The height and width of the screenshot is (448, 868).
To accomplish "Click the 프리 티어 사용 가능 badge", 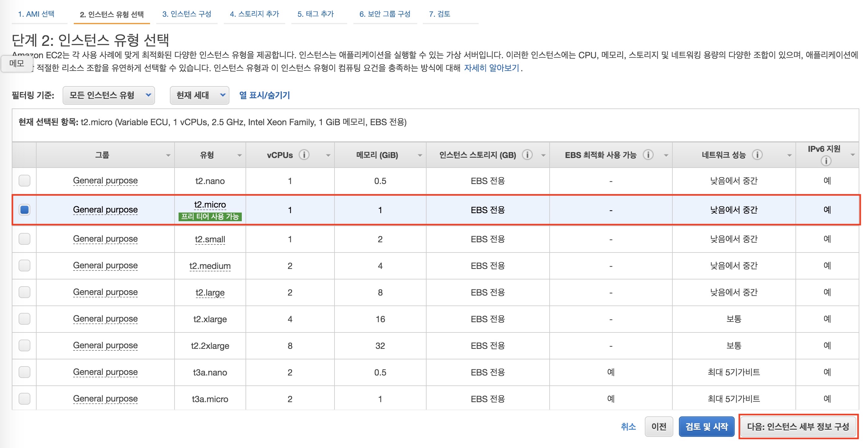I will pos(210,216).
